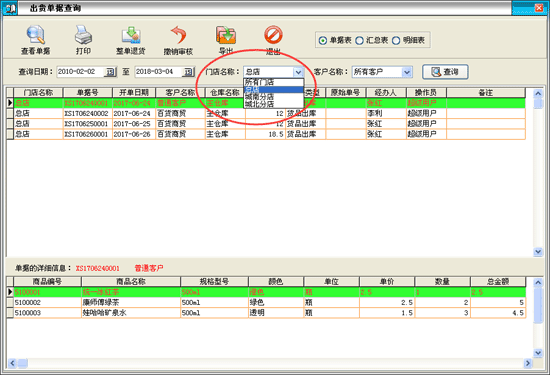Choose 城北分店 from the store list
The image size is (550, 375).
coord(273,104)
